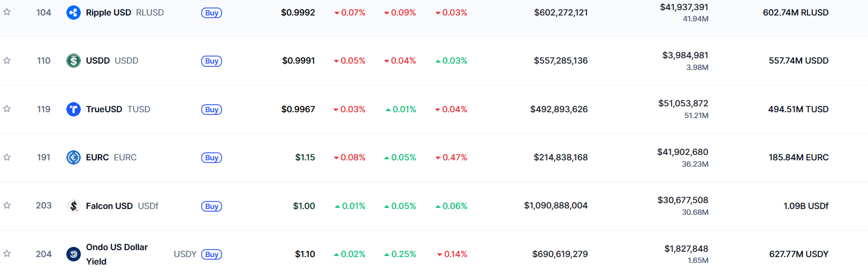Click the Ripple USD coin logo

point(73,12)
